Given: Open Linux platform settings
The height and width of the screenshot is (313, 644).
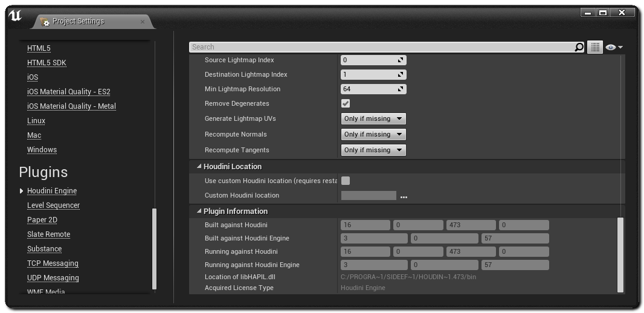Looking at the screenshot, I should coord(36,121).
